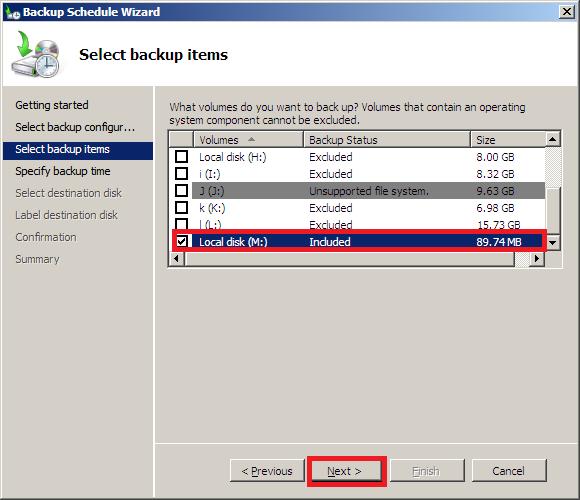
Task: Click the backup wizard title bar icon
Action: (13, 13)
